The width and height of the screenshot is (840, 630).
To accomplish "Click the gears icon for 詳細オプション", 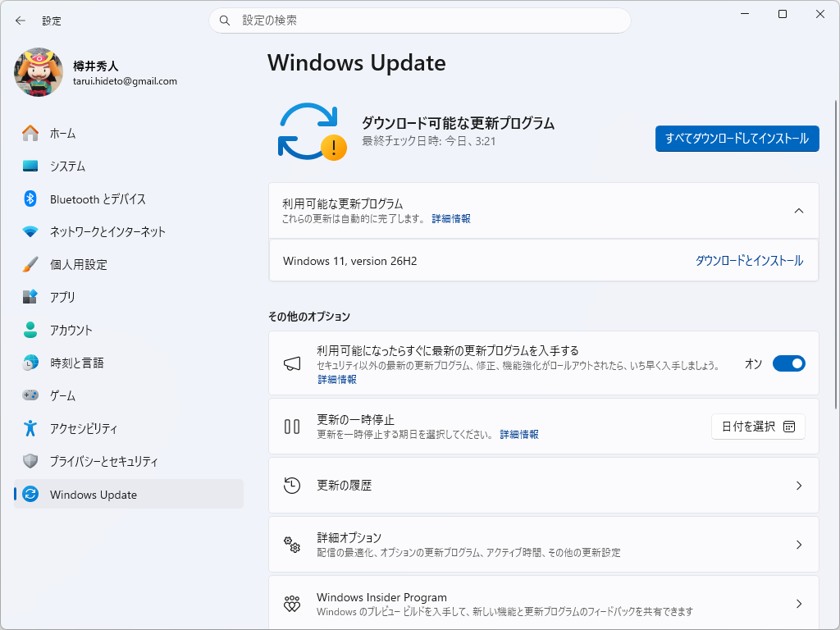I will [292, 545].
